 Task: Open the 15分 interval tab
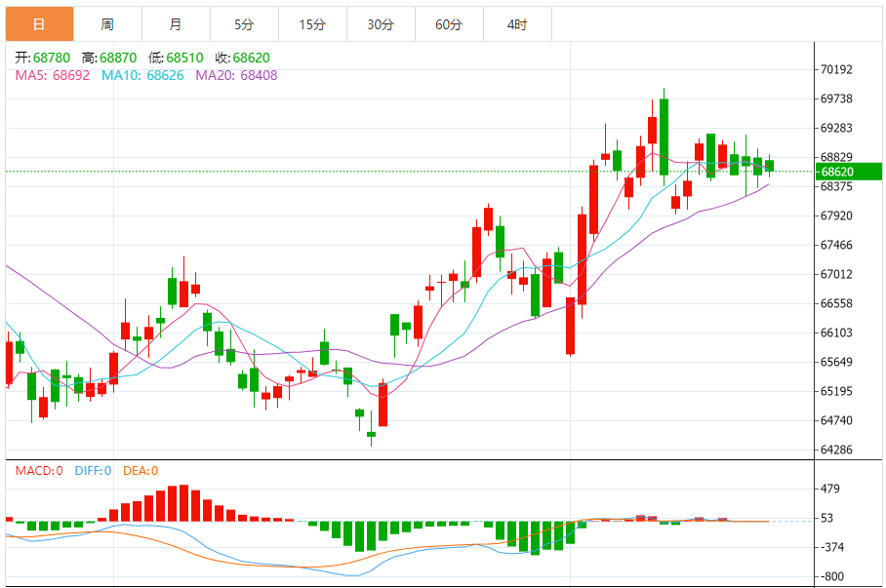click(x=312, y=24)
